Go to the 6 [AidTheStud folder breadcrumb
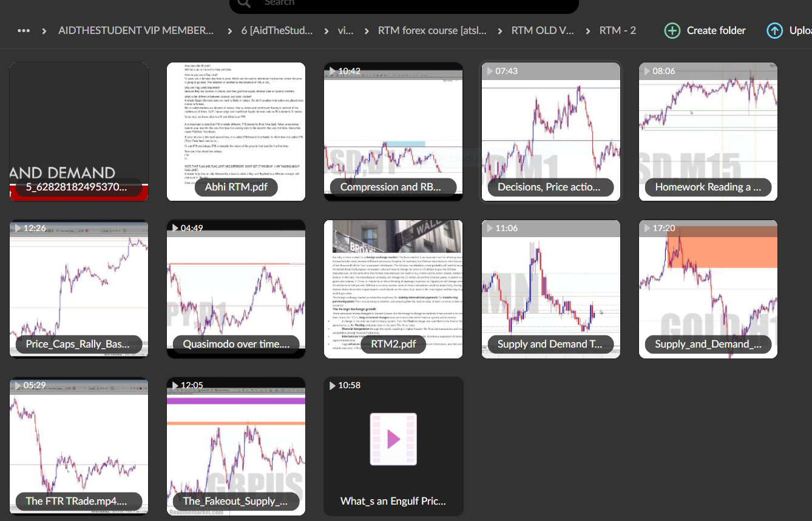Image resolution: width=812 pixels, height=521 pixels. 277,30
